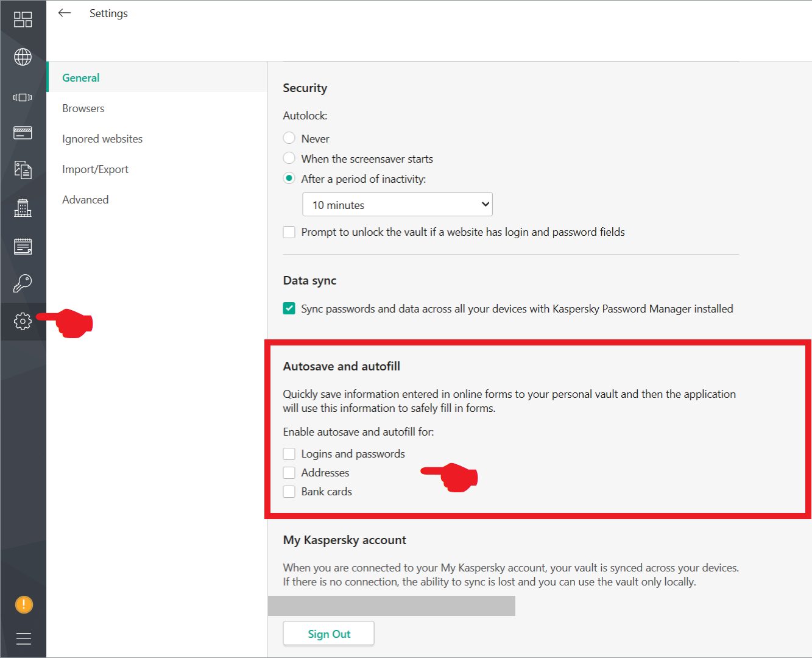Go back using the arrow button
Image resolution: width=812 pixels, height=658 pixels.
point(65,13)
